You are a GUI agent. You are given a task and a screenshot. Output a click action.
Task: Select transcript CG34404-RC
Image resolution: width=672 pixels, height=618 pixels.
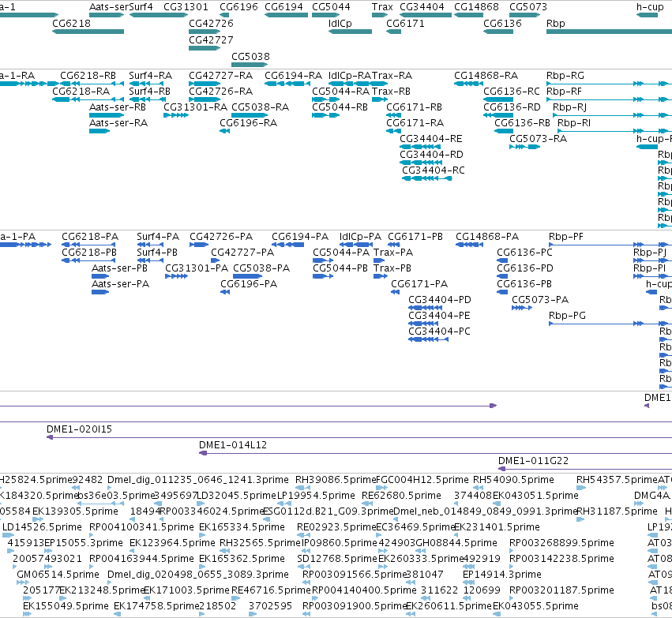(x=434, y=170)
